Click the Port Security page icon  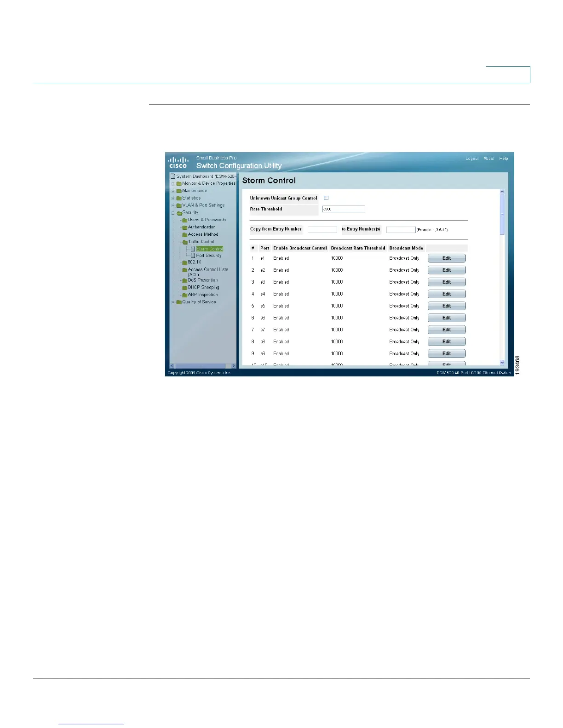[x=193, y=256]
